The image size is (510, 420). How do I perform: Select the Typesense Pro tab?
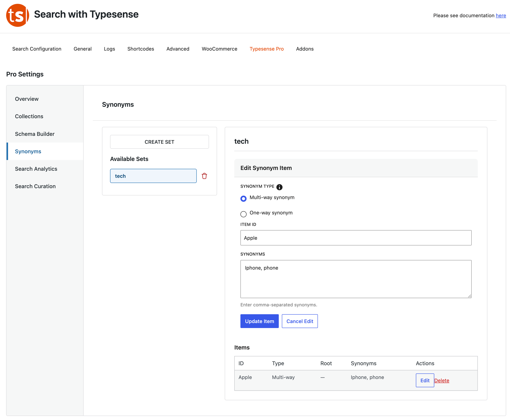click(267, 49)
